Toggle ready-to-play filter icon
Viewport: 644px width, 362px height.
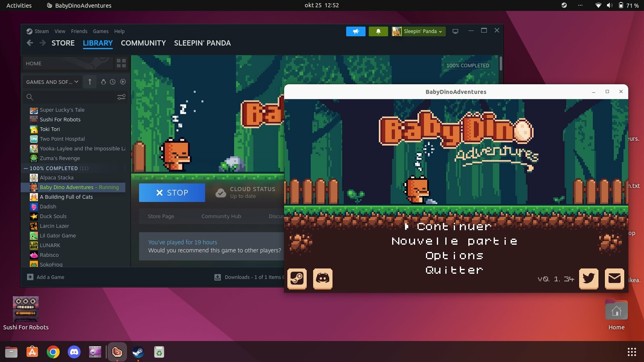point(123,82)
